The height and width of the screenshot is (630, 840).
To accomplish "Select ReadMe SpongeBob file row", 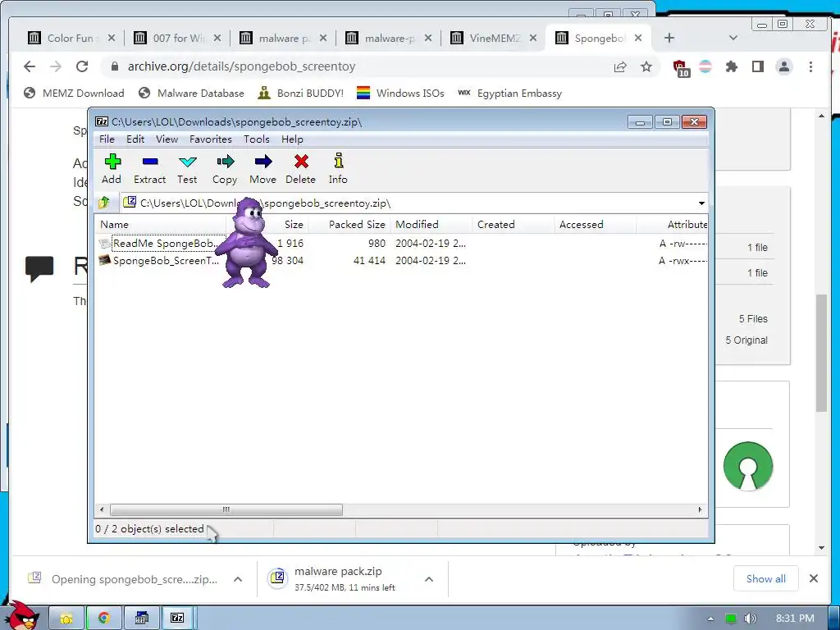I will [400, 243].
